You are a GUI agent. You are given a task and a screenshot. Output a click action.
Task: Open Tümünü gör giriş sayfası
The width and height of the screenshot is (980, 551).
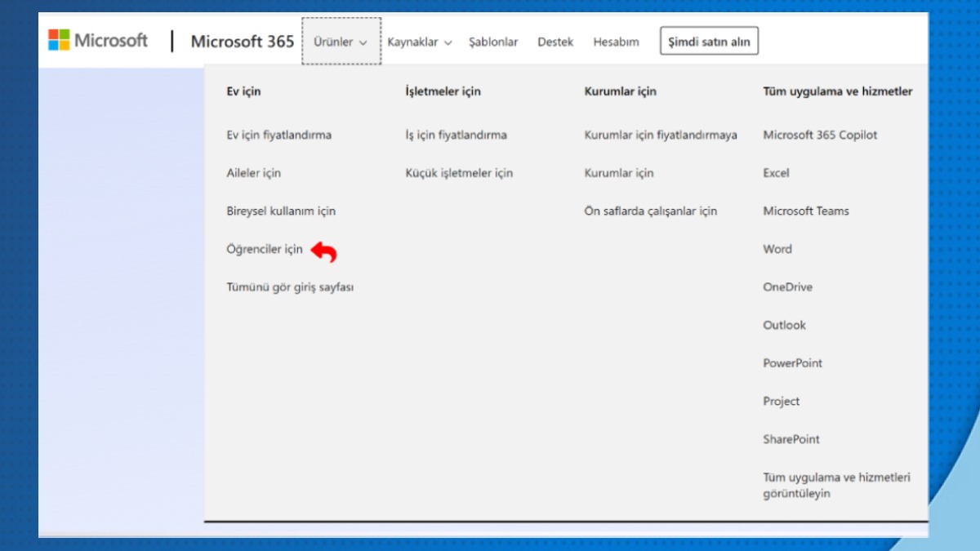290,287
